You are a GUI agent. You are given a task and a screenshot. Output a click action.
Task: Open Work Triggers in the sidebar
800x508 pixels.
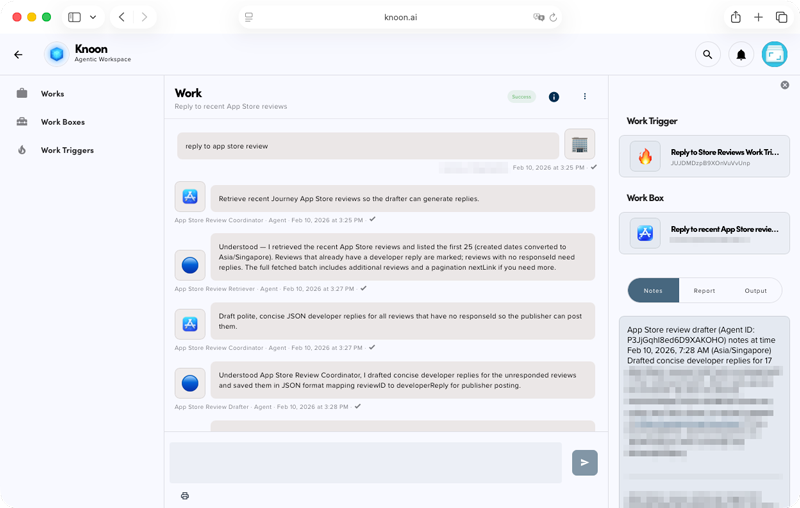67,150
